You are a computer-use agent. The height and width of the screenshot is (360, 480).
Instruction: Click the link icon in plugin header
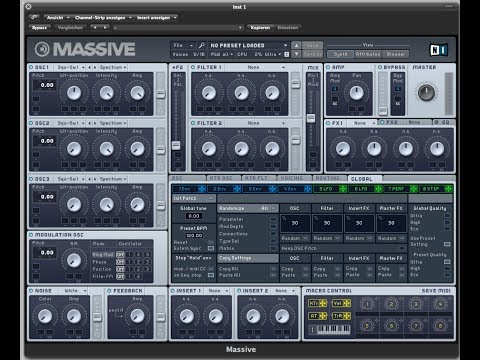[x=34, y=17]
